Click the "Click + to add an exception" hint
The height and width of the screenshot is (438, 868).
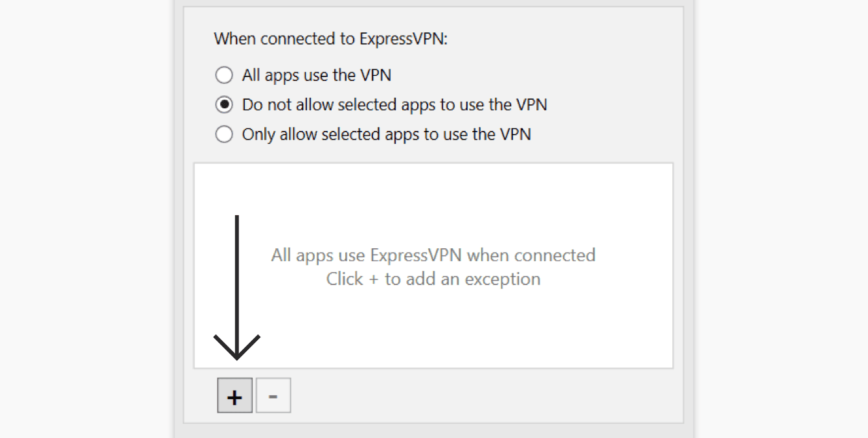click(x=433, y=279)
